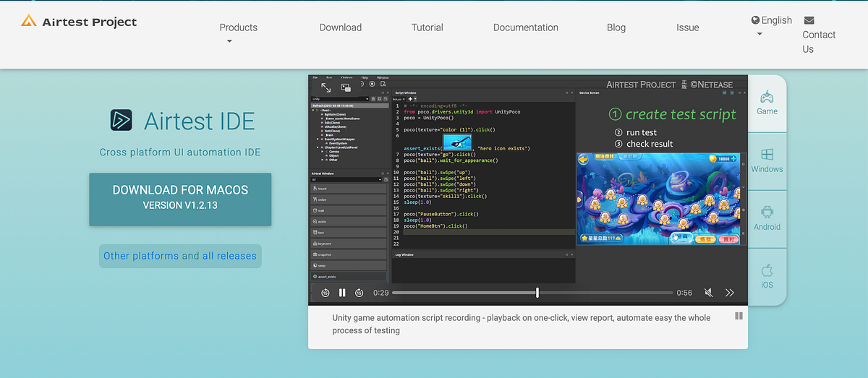This screenshot has height=378, width=868.
Task: Select the Game tab
Action: coord(767,103)
